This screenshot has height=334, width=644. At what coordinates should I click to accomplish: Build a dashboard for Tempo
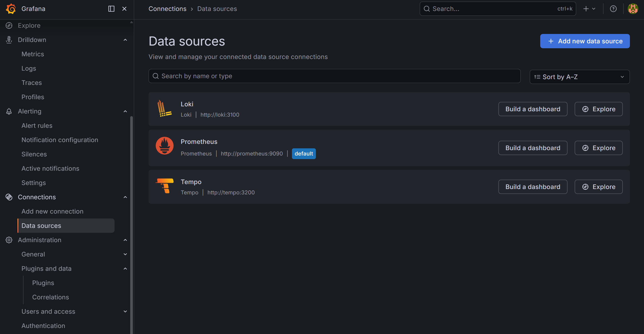(533, 187)
